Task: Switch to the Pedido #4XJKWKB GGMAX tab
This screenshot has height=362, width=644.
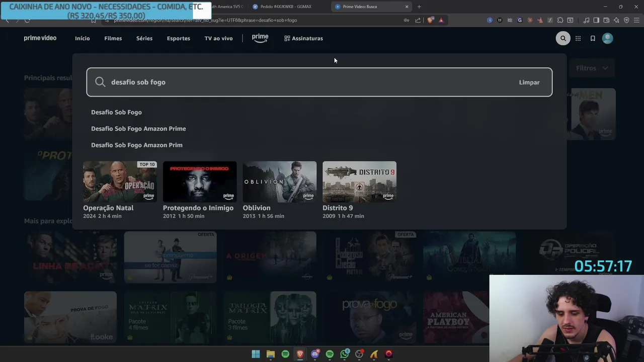Action: [x=286, y=7]
